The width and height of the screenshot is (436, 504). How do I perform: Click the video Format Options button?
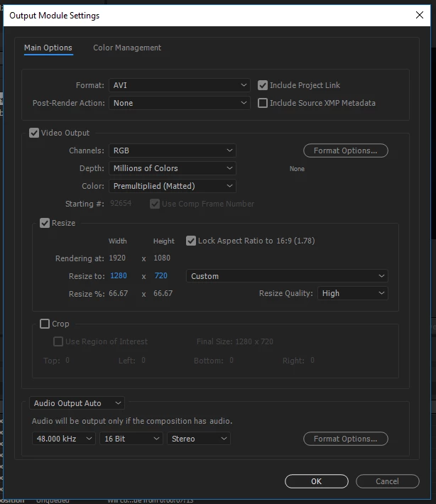(x=346, y=150)
